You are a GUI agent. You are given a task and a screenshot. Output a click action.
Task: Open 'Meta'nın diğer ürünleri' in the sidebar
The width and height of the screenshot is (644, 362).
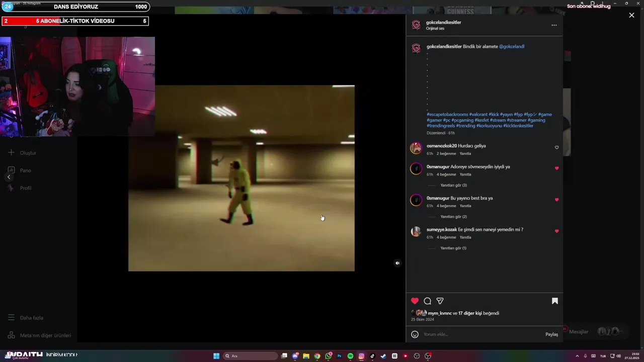(x=39, y=335)
